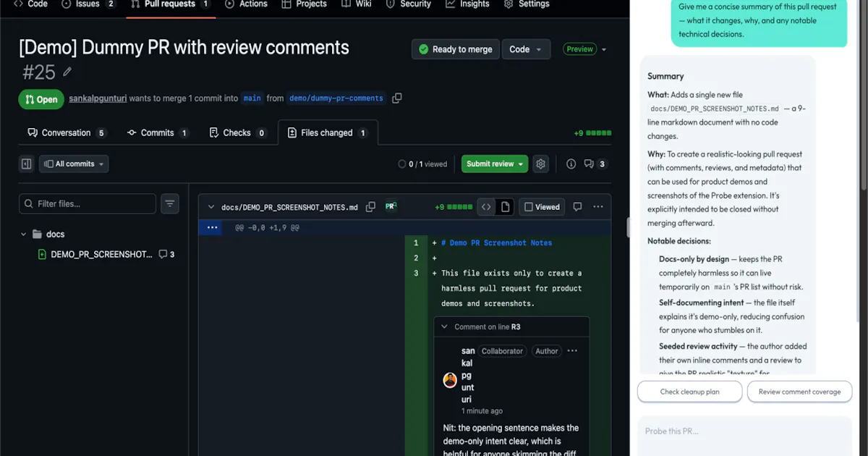Edit the pull request title pencil icon
The image size is (868, 456).
click(67, 72)
